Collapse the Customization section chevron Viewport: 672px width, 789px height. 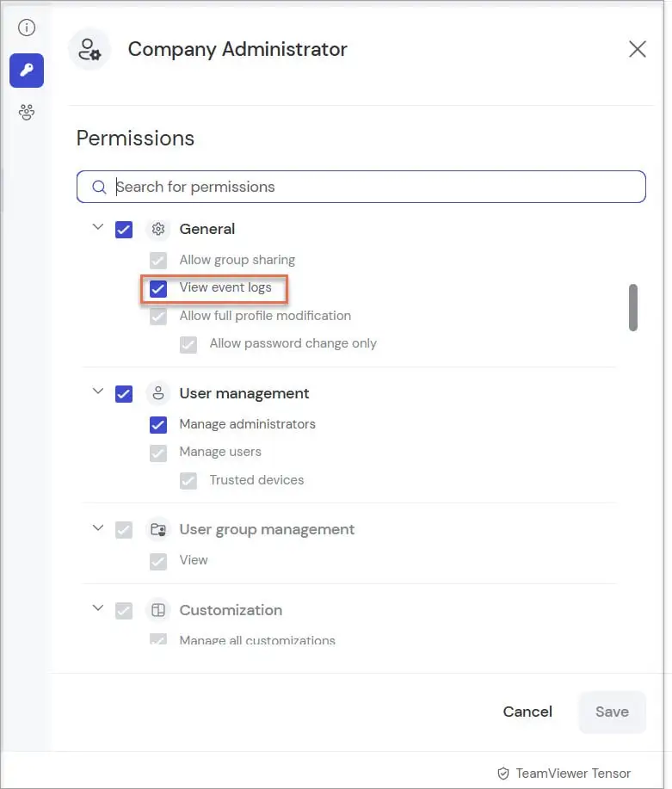(x=97, y=607)
